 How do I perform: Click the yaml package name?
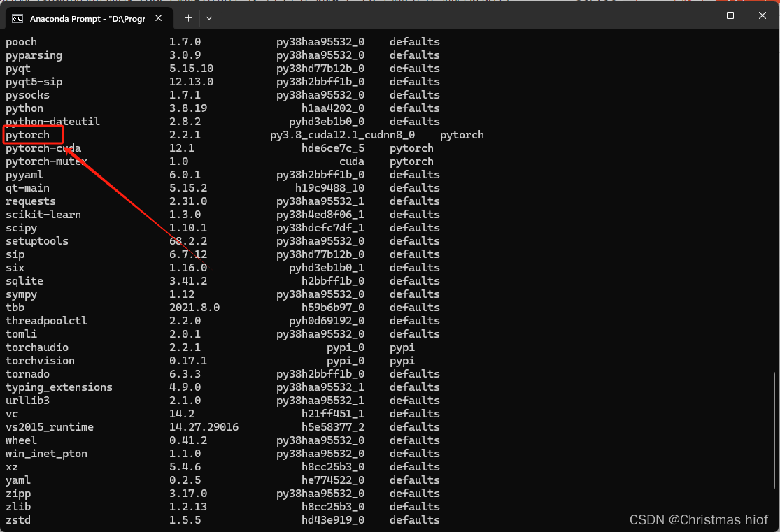coord(18,480)
